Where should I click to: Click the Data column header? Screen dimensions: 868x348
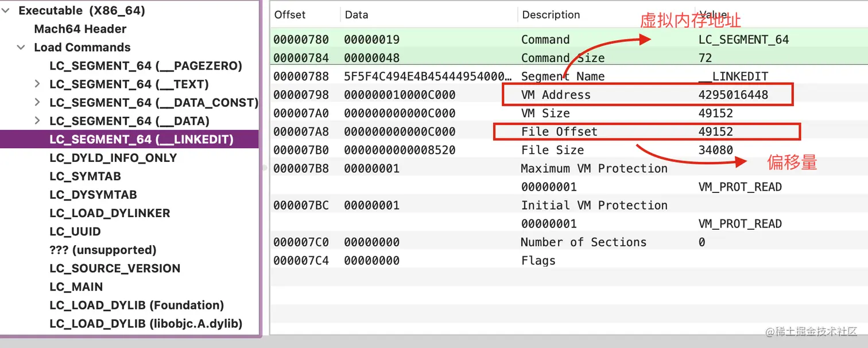[x=356, y=14]
